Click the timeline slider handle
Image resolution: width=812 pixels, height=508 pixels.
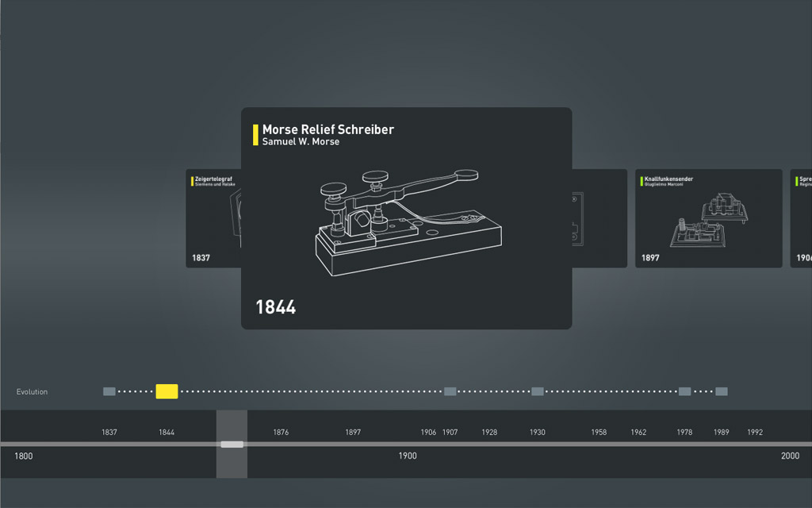(232, 444)
